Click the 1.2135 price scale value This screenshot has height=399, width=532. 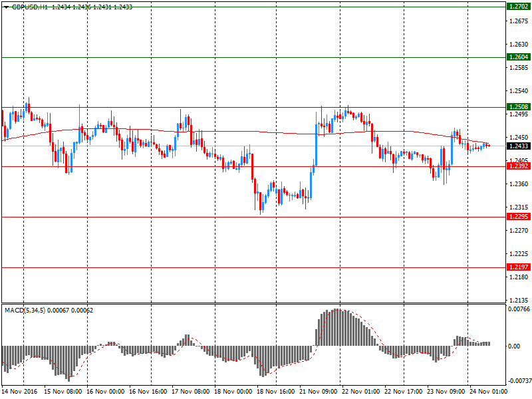tap(519, 301)
